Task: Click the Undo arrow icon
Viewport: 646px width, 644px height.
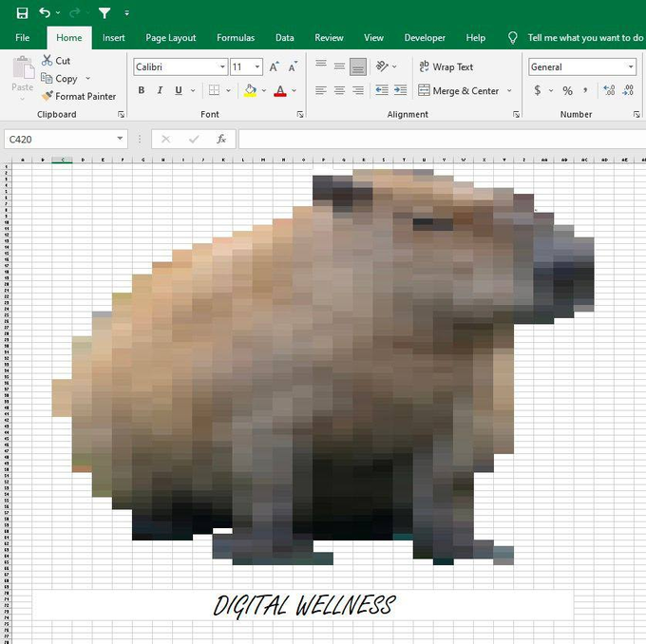Action: (45, 12)
